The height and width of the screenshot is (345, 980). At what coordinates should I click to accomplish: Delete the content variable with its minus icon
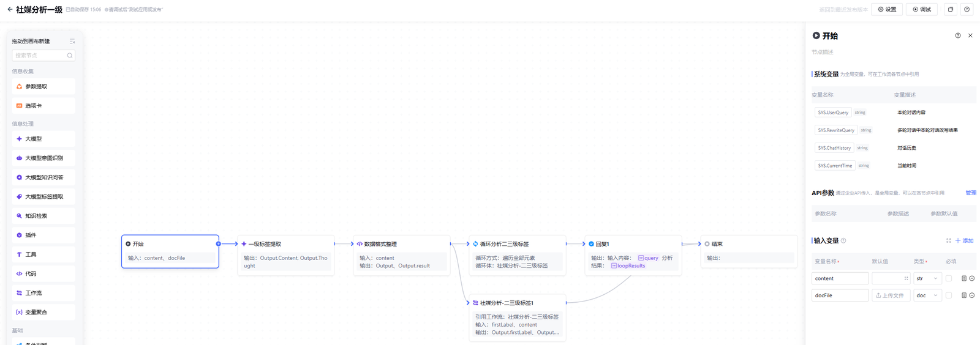tap(972, 278)
